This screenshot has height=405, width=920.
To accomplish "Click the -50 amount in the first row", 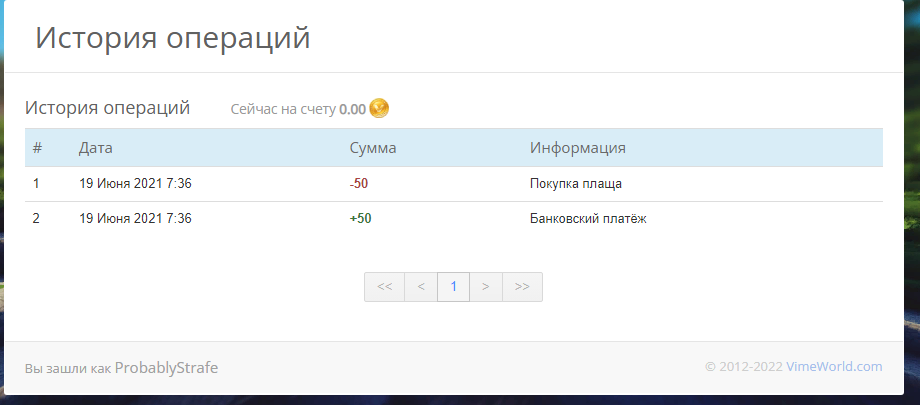I will point(359,184).
